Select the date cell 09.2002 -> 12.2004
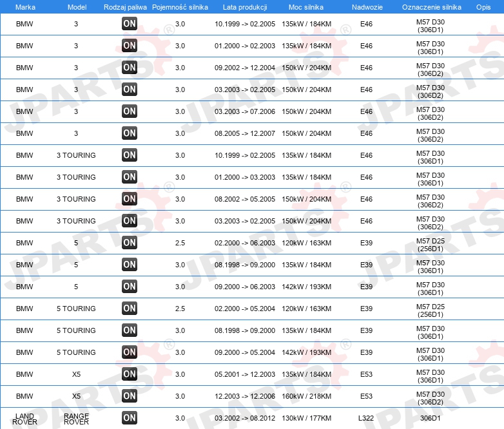Image resolution: width=504 pixels, height=429 pixels. [x=245, y=68]
